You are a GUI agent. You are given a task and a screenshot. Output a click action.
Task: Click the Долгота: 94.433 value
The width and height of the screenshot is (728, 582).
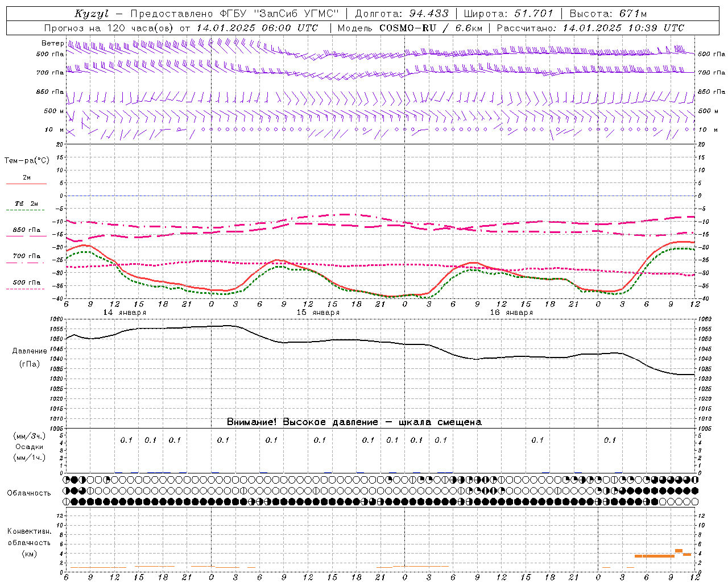point(402,14)
